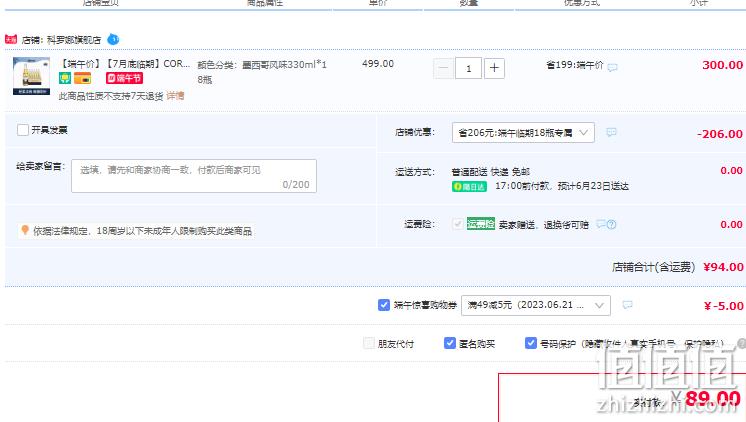Expand the 满49减5元 coupon dropdown

[x=536, y=305]
